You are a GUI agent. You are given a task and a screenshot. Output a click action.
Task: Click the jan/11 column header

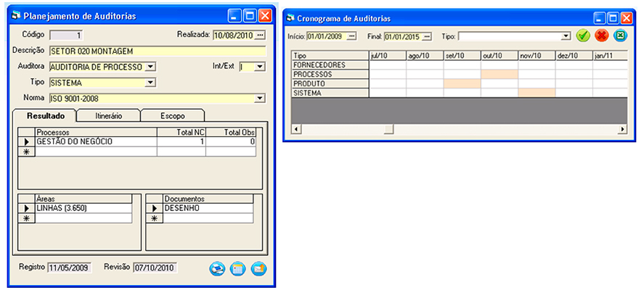click(x=610, y=56)
